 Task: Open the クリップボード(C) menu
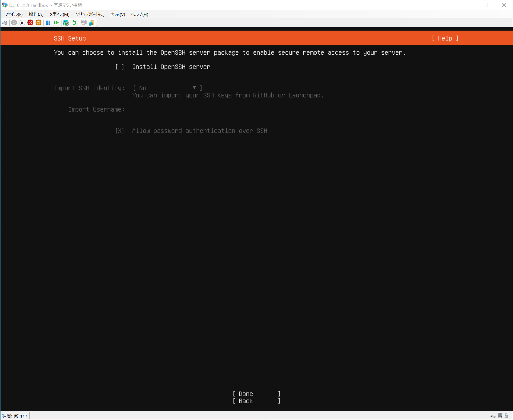90,14
